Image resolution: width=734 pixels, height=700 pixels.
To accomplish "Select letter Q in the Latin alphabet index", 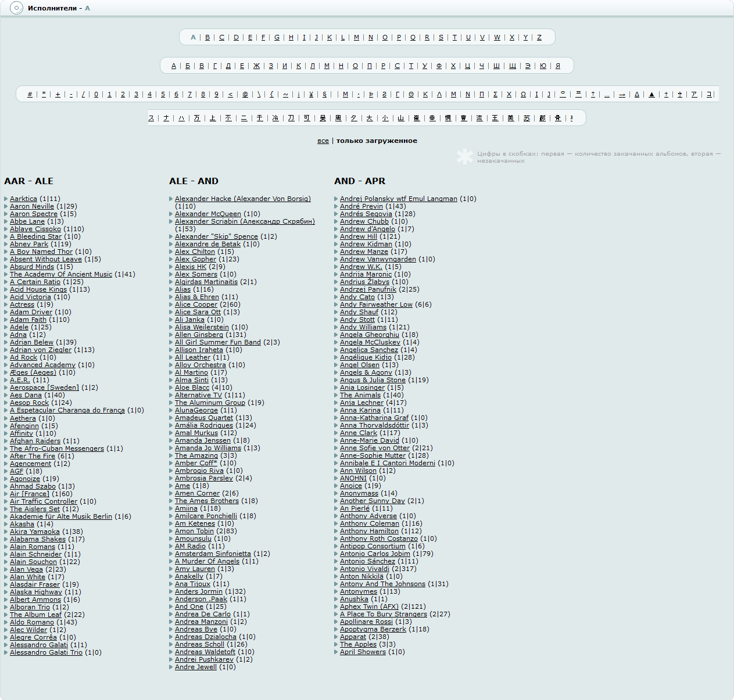I will (413, 37).
